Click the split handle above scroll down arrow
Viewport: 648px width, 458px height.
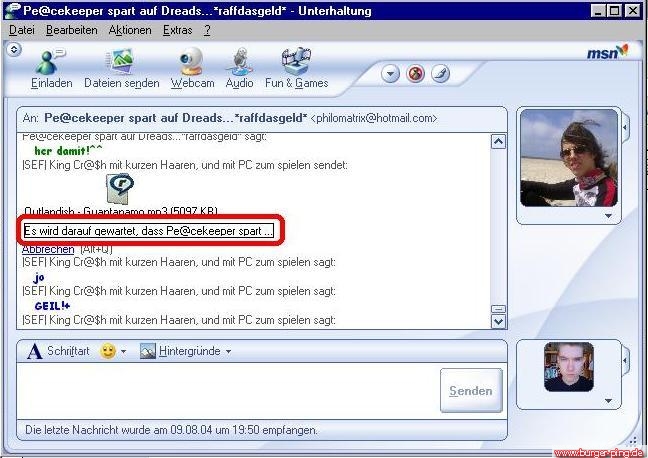point(498,309)
